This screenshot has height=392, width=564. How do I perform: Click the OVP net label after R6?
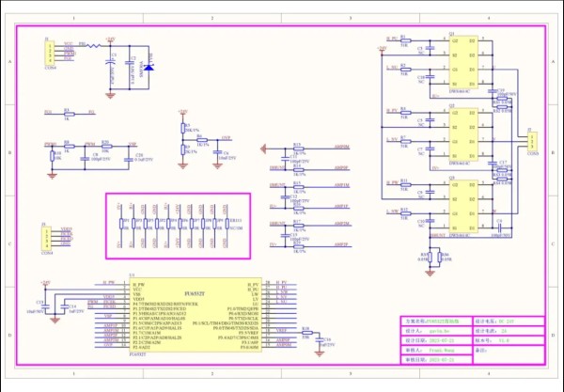(227, 138)
